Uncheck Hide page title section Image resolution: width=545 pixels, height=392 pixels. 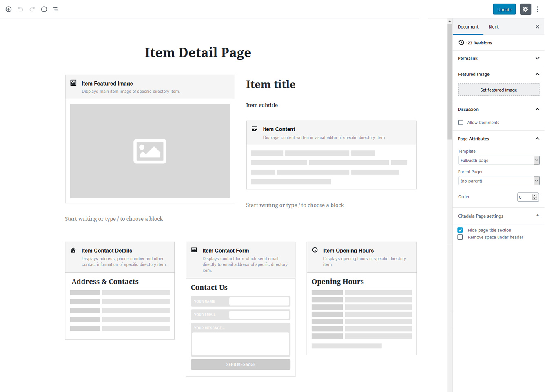click(x=460, y=230)
